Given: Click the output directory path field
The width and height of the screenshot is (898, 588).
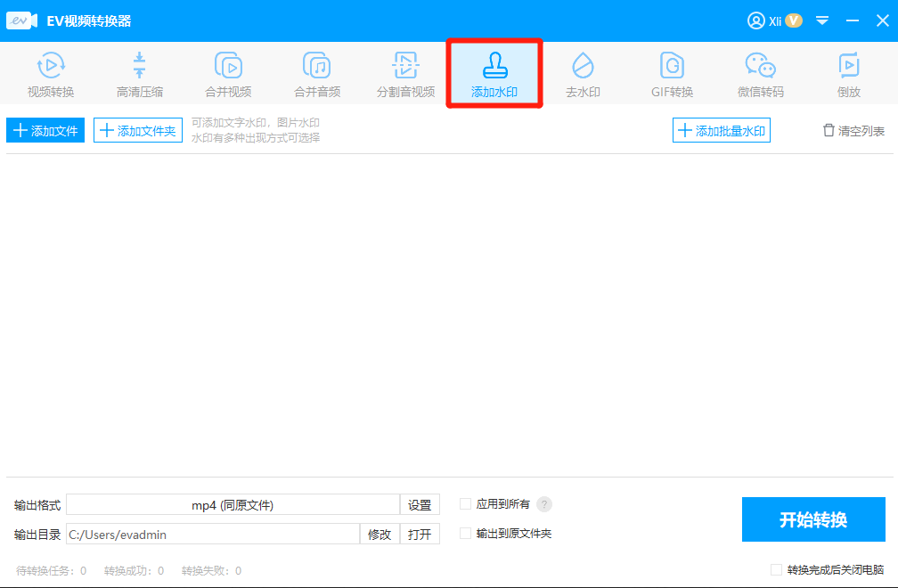Looking at the screenshot, I should coord(214,533).
